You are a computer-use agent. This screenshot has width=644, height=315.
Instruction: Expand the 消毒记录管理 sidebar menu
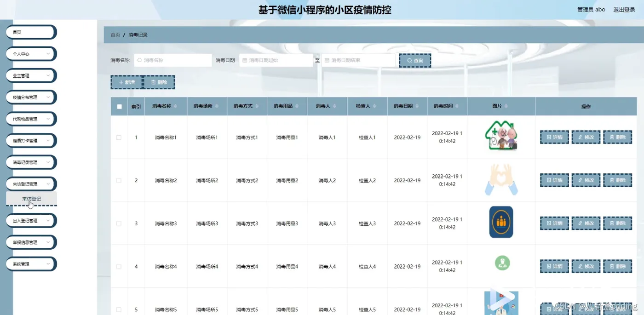(x=31, y=162)
